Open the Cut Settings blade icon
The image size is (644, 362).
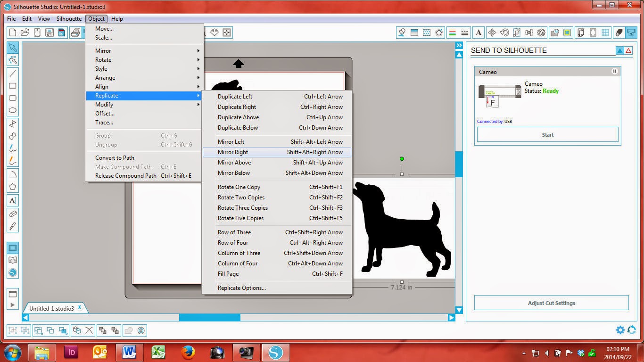click(x=619, y=33)
